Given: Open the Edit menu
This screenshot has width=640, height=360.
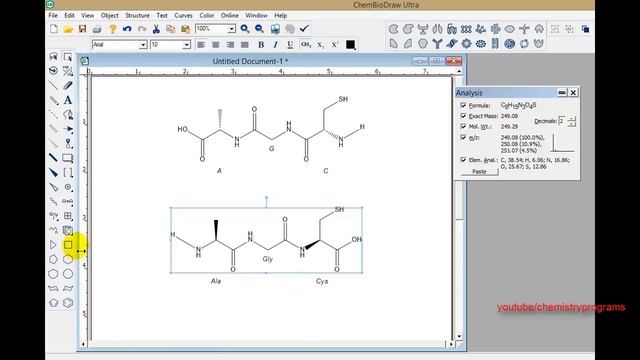Looking at the screenshot, I should click(x=69, y=15).
